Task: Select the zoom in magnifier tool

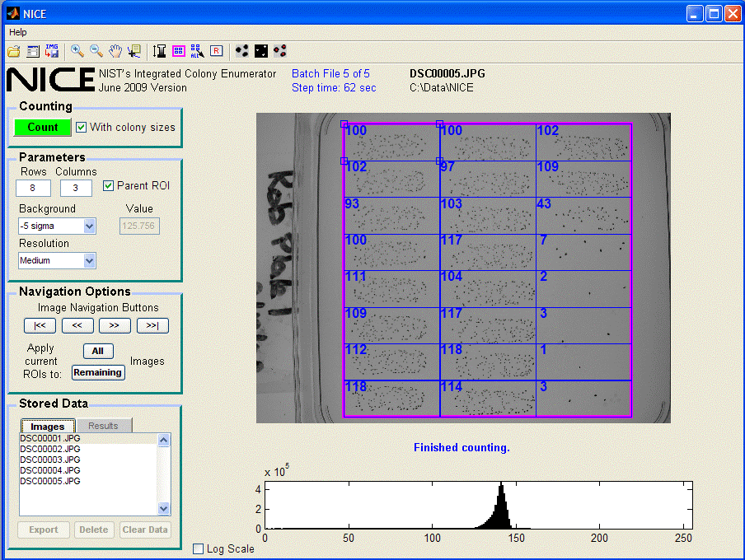Action: [77, 51]
